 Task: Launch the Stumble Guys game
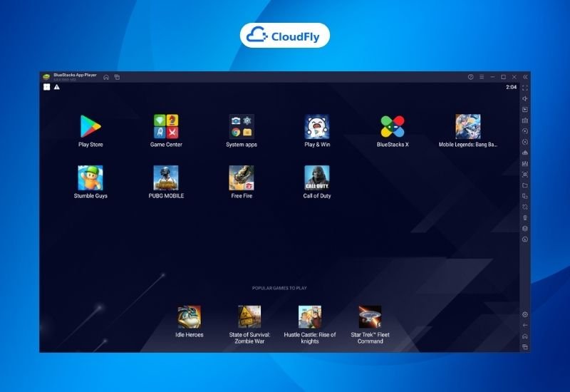pyautogui.click(x=90, y=177)
